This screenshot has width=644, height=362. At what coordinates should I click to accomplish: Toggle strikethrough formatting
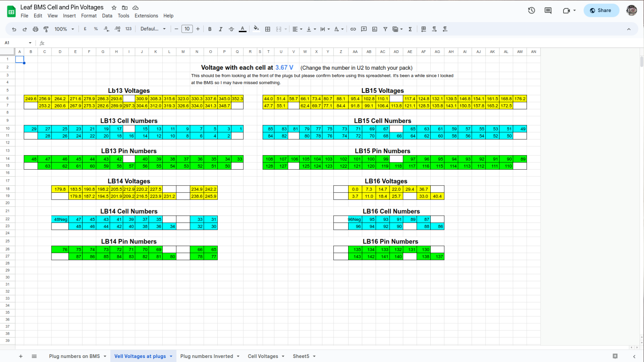(x=231, y=29)
